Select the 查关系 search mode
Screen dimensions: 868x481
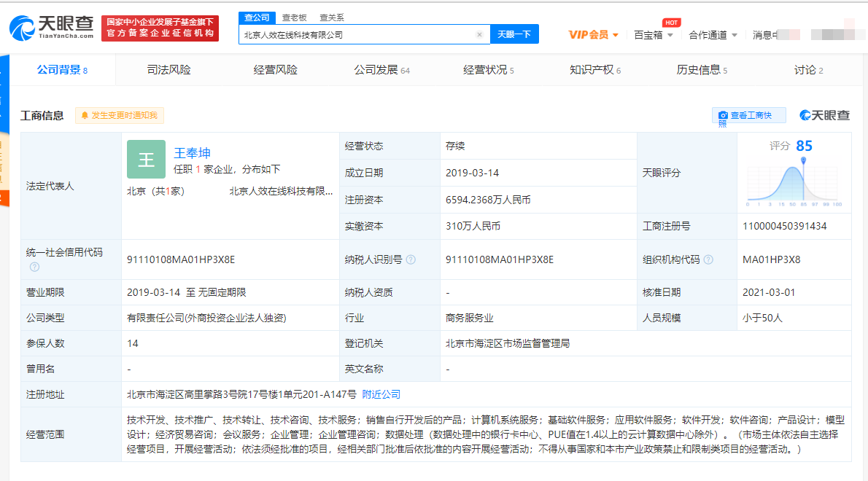point(332,17)
